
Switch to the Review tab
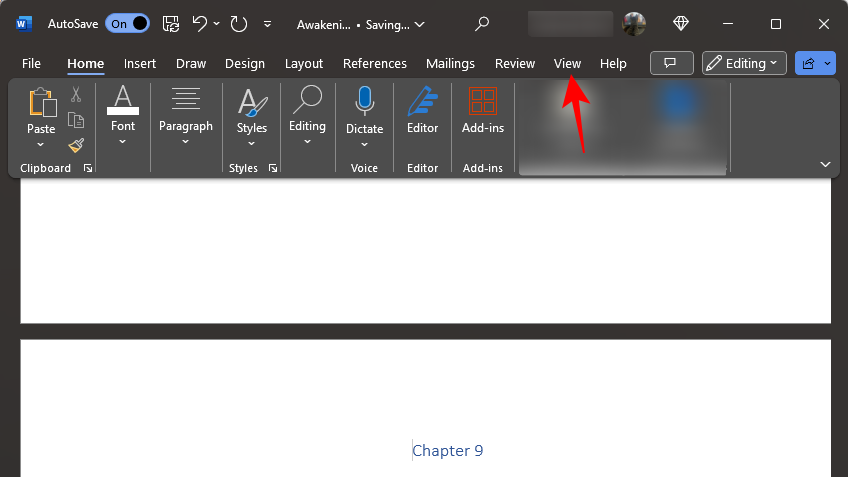tap(515, 63)
